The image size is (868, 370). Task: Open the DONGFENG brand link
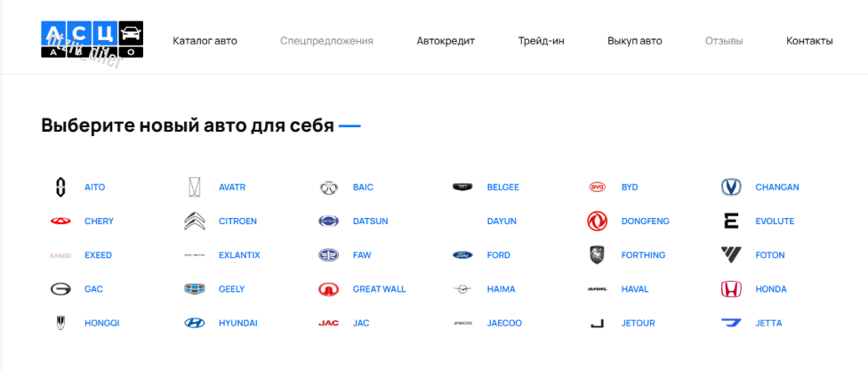[646, 221]
